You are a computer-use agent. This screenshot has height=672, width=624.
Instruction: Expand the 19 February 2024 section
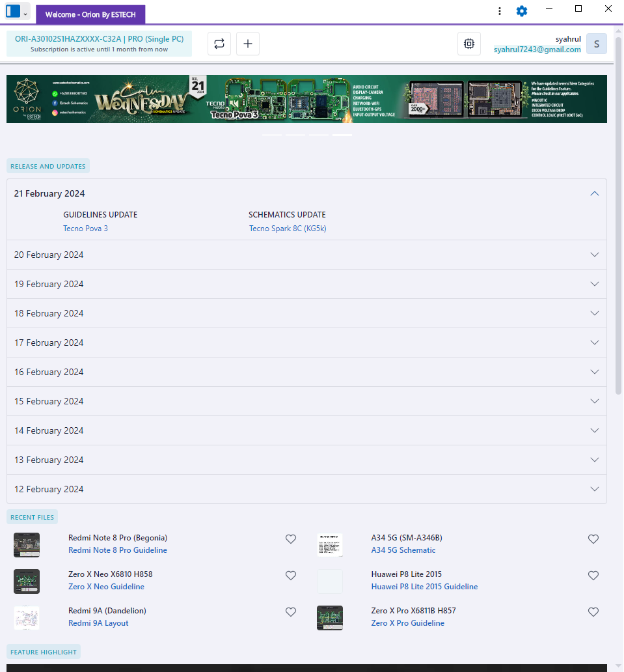(306, 284)
